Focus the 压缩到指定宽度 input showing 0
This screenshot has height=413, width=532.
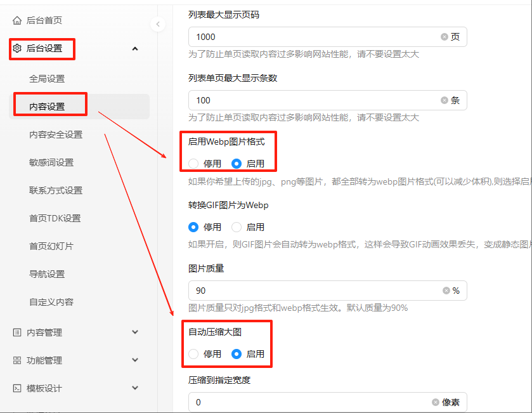click(328, 402)
